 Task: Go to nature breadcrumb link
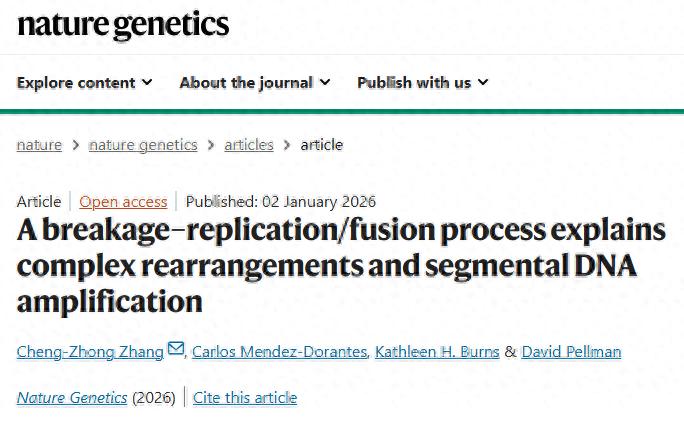coord(39,145)
